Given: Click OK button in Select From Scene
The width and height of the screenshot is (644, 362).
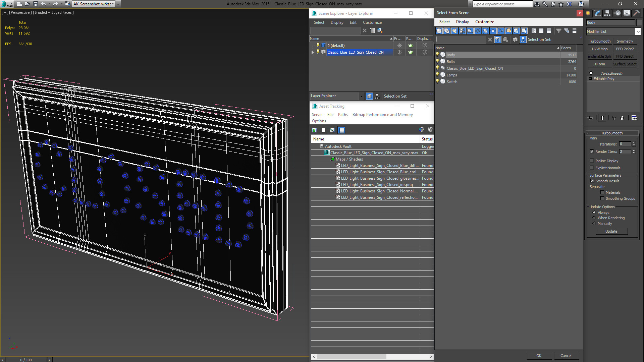Looking at the screenshot, I should click(x=539, y=356).
